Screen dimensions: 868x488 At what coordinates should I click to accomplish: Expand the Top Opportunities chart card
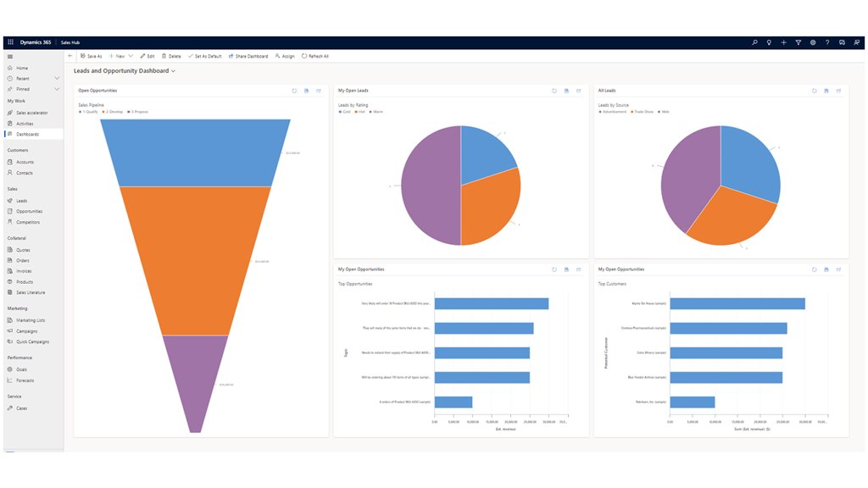point(578,269)
